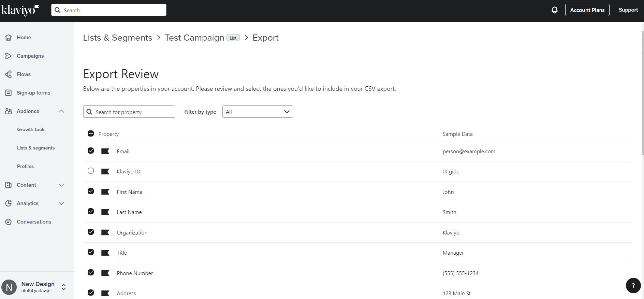Screen dimensions: 644x299
Task: Uncheck the Organization property checkbox
Action: [x=91, y=232]
